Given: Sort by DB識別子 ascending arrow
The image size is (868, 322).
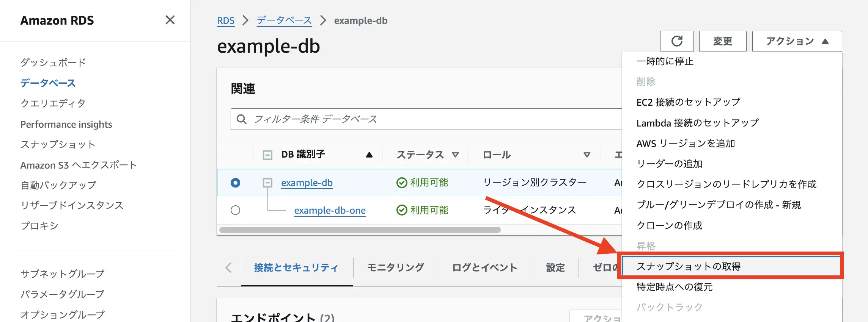Looking at the screenshot, I should pos(369,155).
